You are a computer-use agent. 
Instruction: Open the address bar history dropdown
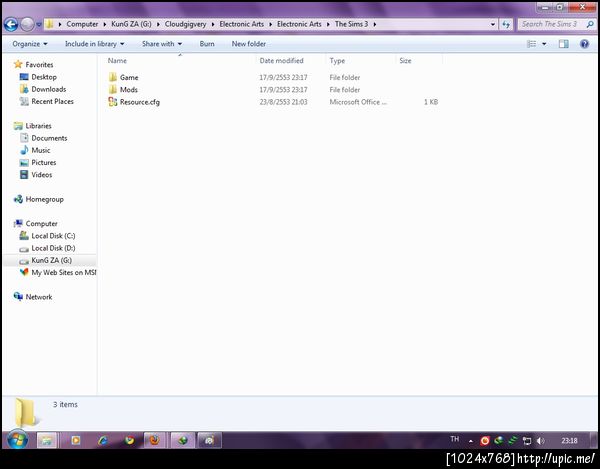(x=492, y=24)
